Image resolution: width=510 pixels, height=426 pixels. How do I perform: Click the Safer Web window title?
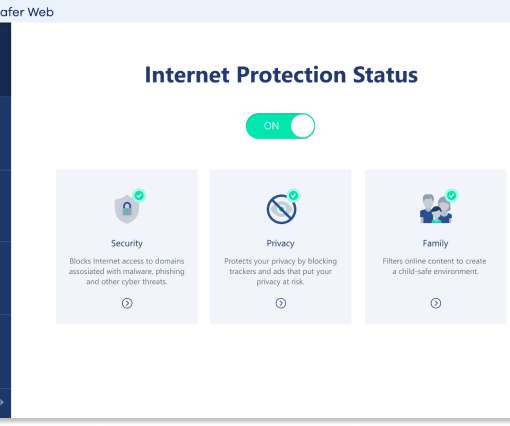[27, 12]
